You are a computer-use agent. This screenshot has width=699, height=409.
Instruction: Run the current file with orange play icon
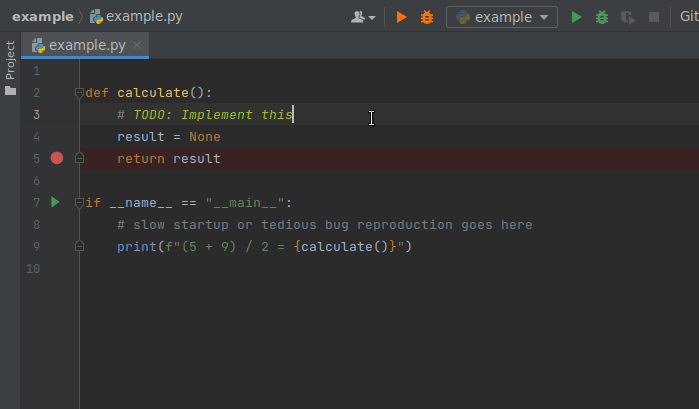point(401,17)
